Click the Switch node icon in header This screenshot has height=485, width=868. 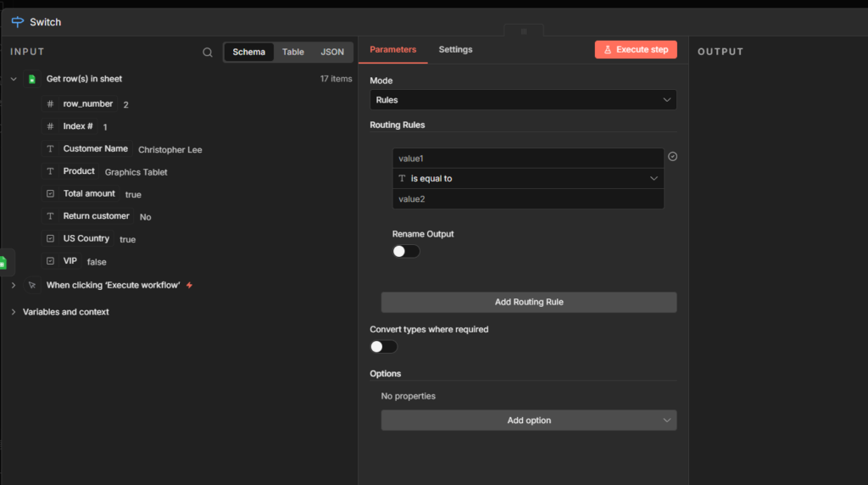(x=18, y=21)
